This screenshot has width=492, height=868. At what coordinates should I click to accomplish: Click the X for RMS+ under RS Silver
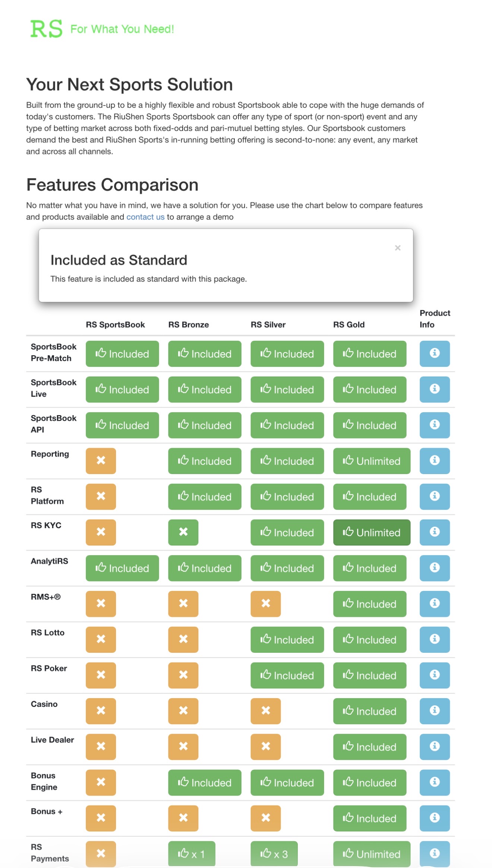click(265, 604)
